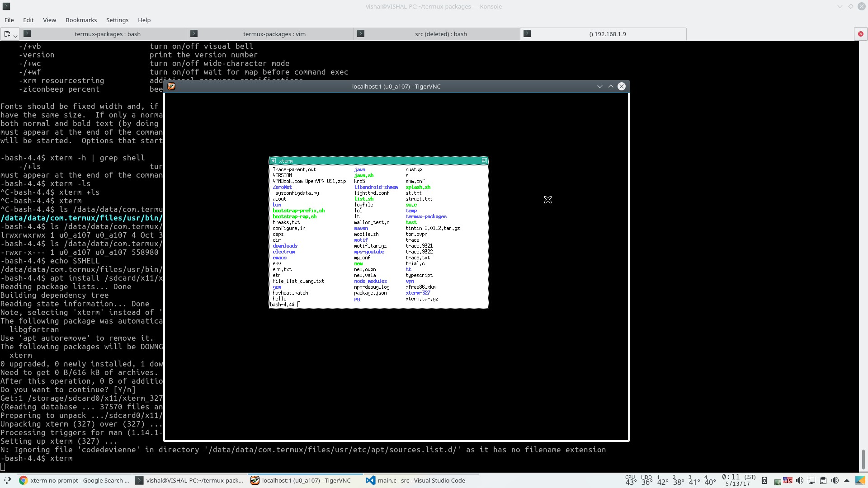
Task: Click the US keyboard layout flag indicator
Action: pyautogui.click(x=788, y=480)
